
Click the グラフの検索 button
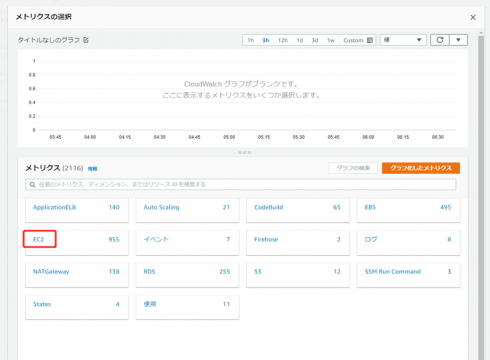pyautogui.click(x=353, y=168)
